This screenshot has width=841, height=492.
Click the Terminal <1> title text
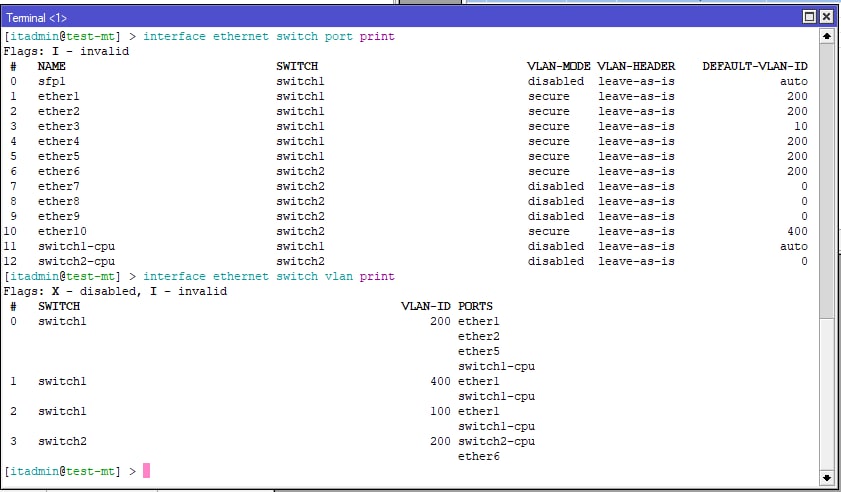tap(36, 18)
